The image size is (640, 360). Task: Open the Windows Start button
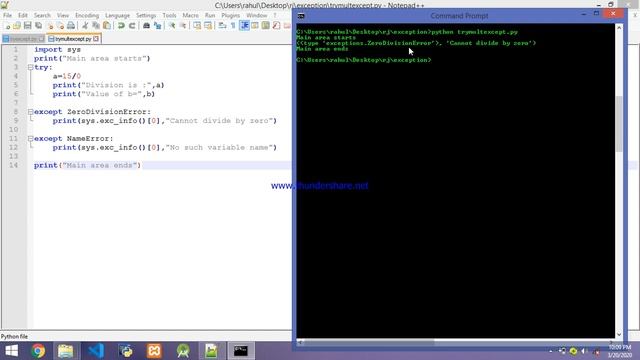click(x=11, y=351)
